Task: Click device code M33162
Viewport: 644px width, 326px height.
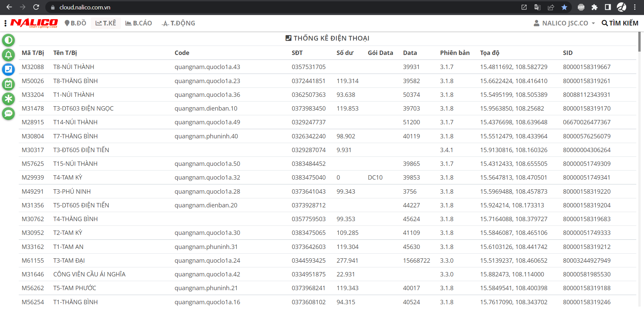Action: [33, 247]
